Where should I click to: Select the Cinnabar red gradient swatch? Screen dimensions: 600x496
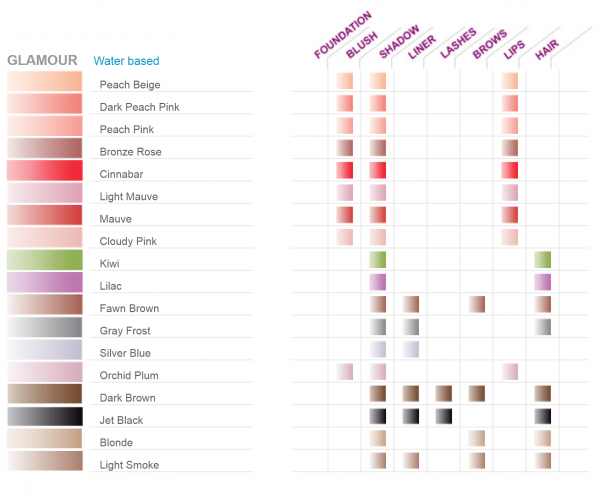[x=44, y=170]
